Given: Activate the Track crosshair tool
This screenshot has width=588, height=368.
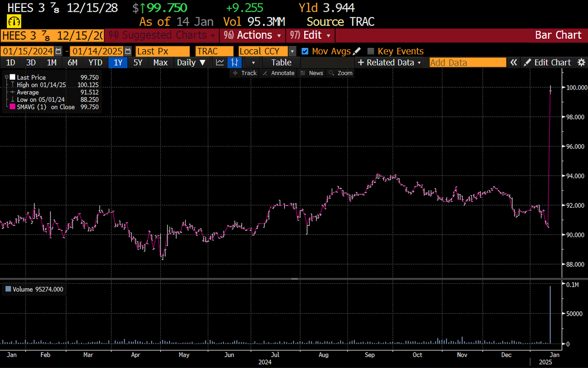Looking at the screenshot, I should (245, 73).
